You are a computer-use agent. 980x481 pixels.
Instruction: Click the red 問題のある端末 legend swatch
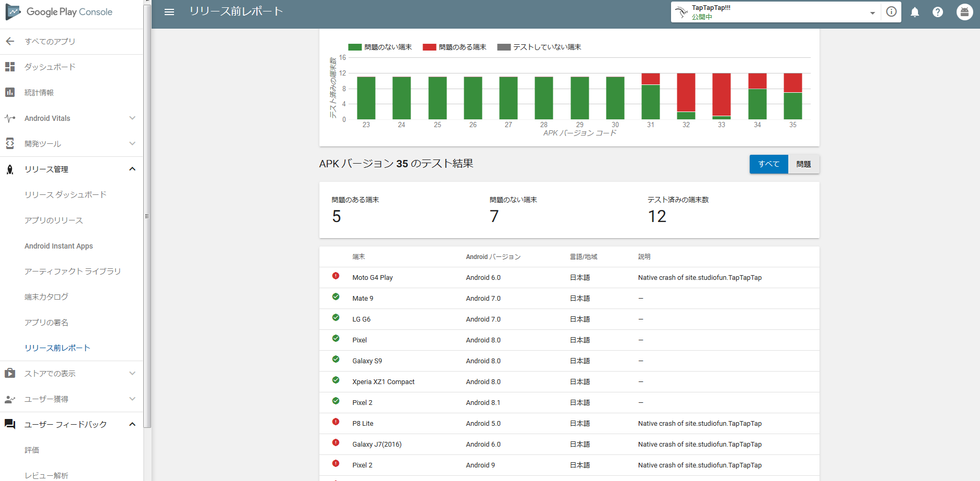tap(429, 47)
